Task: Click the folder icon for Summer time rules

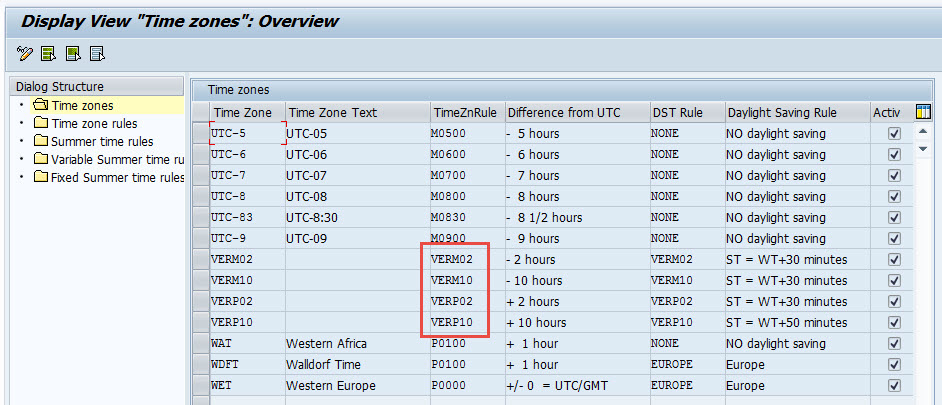Action: [41, 141]
